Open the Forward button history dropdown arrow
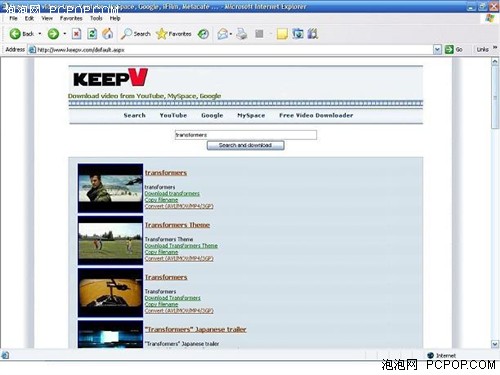This screenshot has height=375, width=500. point(65,34)
